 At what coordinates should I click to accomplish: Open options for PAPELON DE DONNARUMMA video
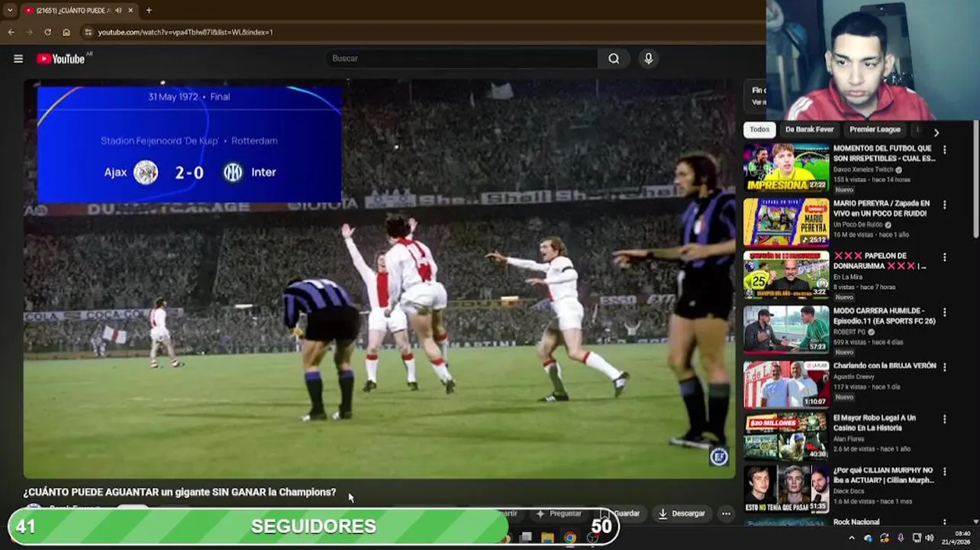point(945,257)
